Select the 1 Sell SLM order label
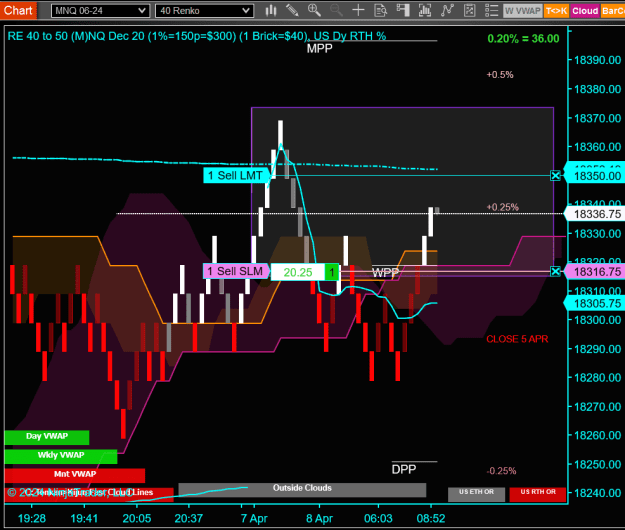Viewport: 625px width, 530px height. click(235, 271)
